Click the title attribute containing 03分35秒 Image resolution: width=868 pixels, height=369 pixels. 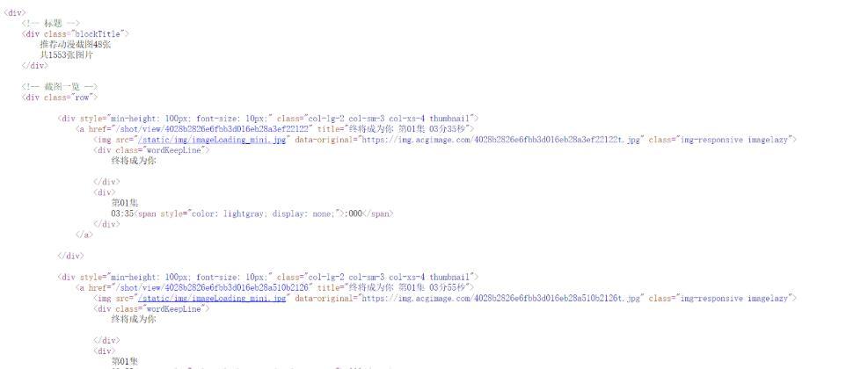395,129
